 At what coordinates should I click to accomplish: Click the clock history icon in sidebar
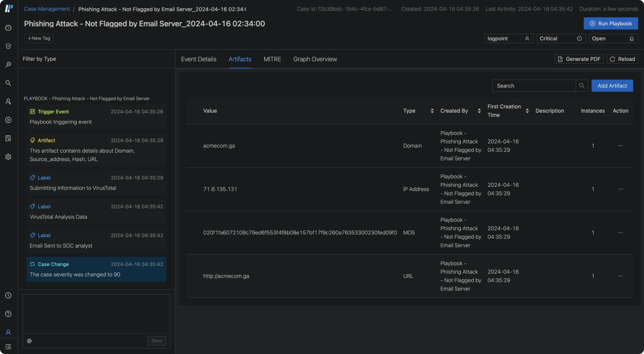(8, 295)
